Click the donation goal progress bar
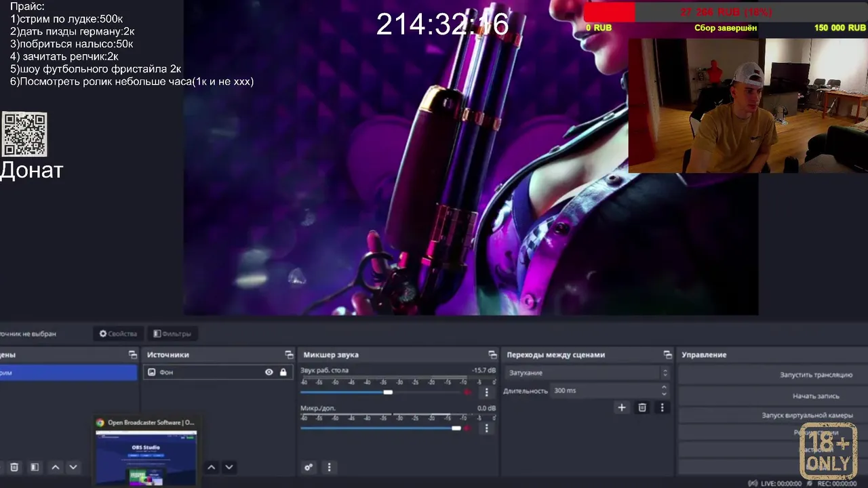The image size is (868, 488). click(726, 12)
